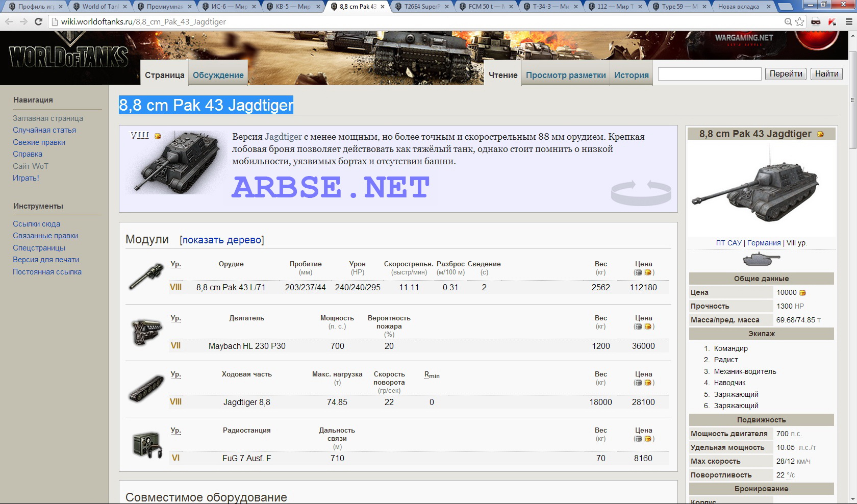Viewport: 857px width, 504px height.
Task: Switch to the T26E4 SuperPershing browser tab
Action: pos(421,7)
